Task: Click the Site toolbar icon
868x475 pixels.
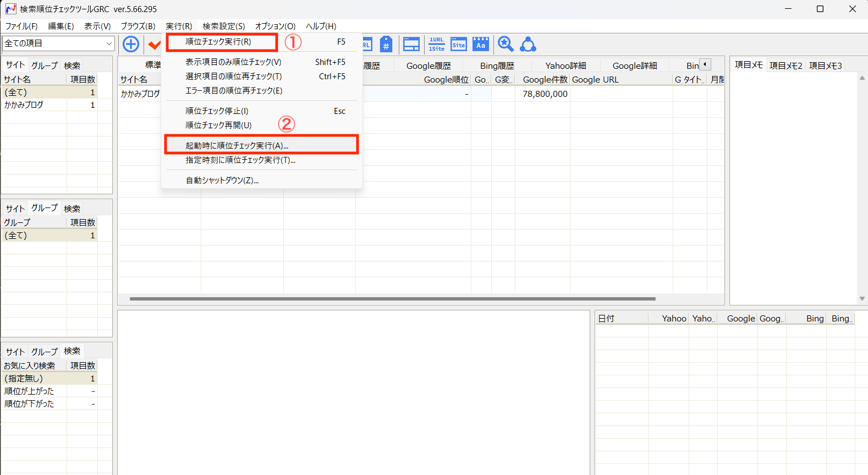Action: tap(459, 44)
